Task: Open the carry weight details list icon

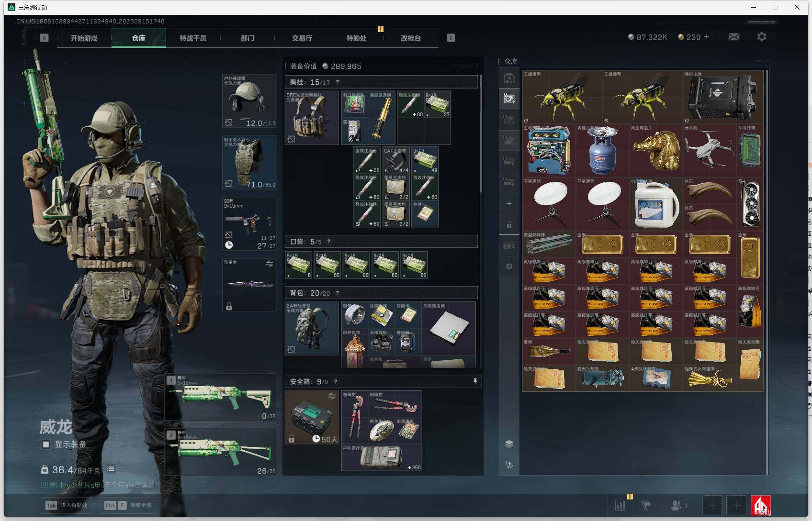Action: (x=111, y=469)
